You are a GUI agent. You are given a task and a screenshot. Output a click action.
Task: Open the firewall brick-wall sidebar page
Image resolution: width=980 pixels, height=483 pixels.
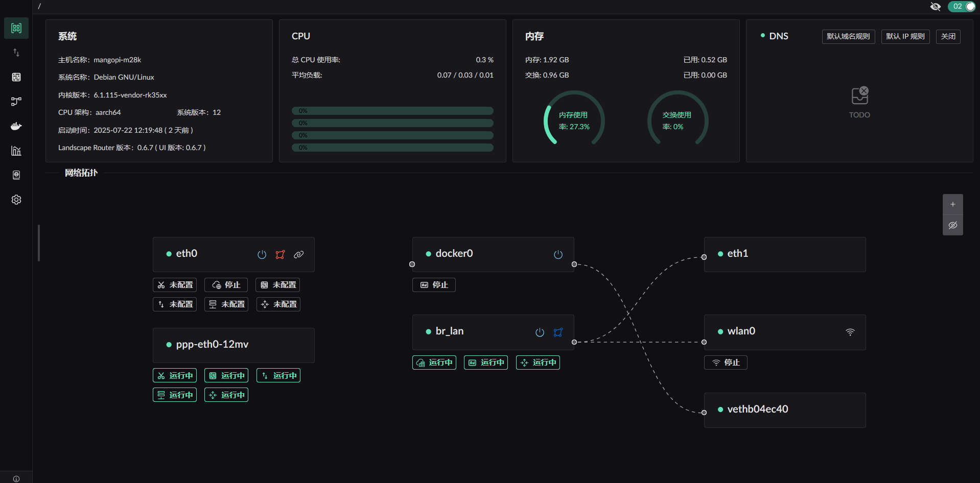16,77
